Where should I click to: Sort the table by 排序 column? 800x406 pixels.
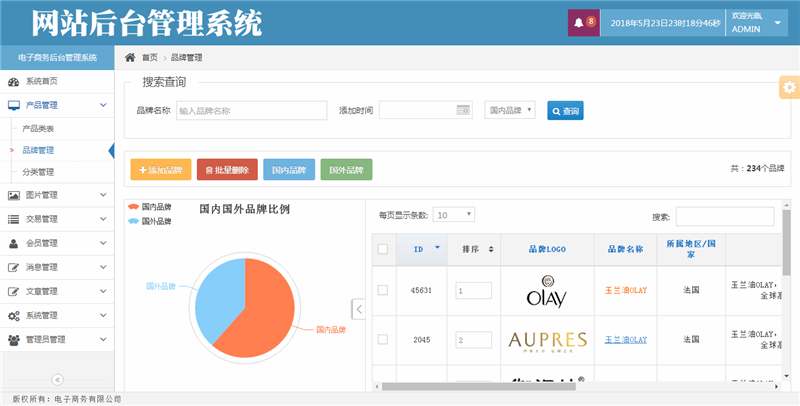tap(473, 249)
